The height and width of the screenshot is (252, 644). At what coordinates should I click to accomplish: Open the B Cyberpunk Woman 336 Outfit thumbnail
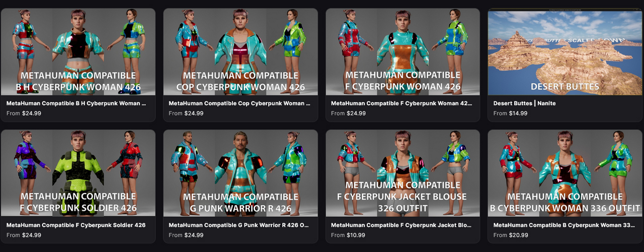[565, 173]
